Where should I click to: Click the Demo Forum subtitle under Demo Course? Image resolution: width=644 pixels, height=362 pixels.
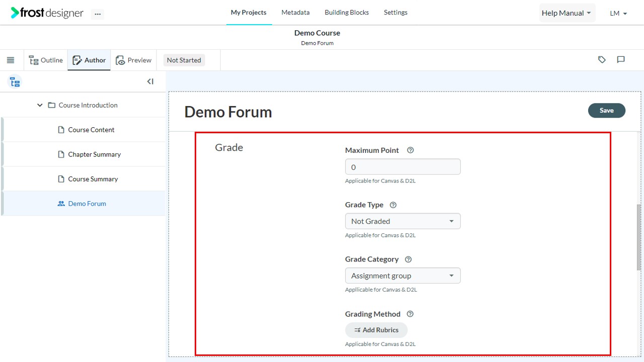click(x=317, y=43)
